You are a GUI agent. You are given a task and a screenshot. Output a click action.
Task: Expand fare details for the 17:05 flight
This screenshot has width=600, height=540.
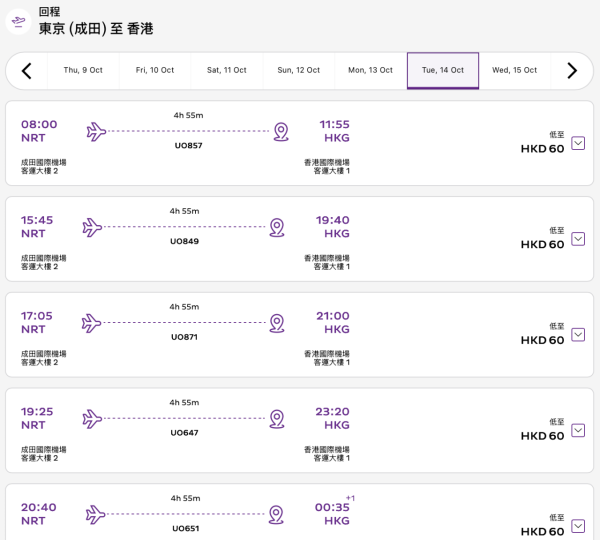click(578, 334)
